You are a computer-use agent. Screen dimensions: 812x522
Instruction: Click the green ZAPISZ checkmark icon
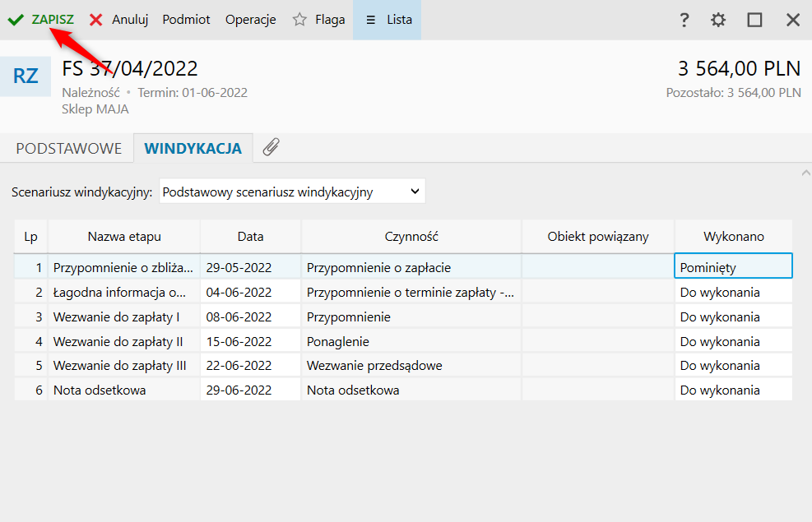[15, 20]
